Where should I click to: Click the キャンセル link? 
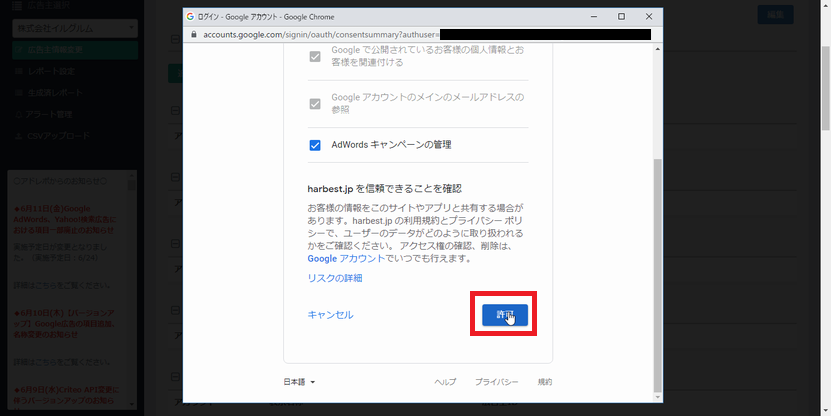(330, 315)
